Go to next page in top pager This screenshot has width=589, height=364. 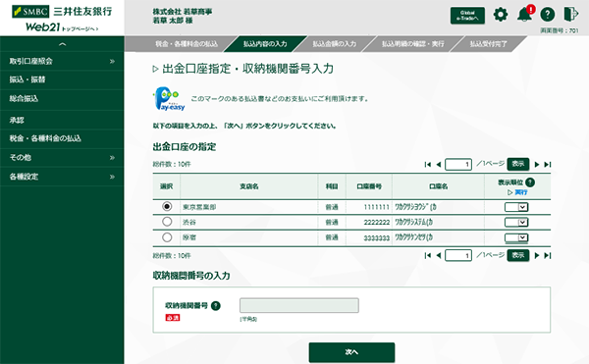click(x=537, y=165)
